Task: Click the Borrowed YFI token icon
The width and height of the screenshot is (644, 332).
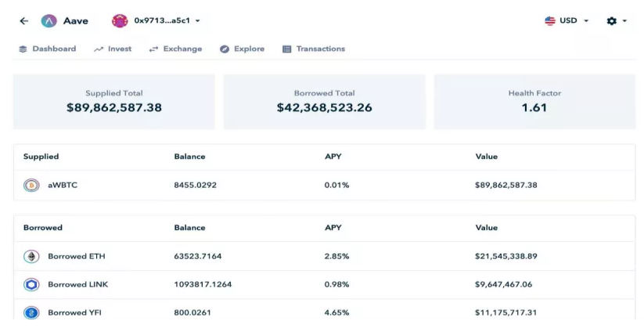Action: pyautogui.click(x=31, y=312)
